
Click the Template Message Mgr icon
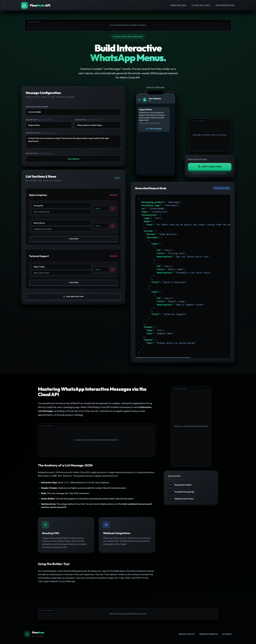tap(170, 492)
